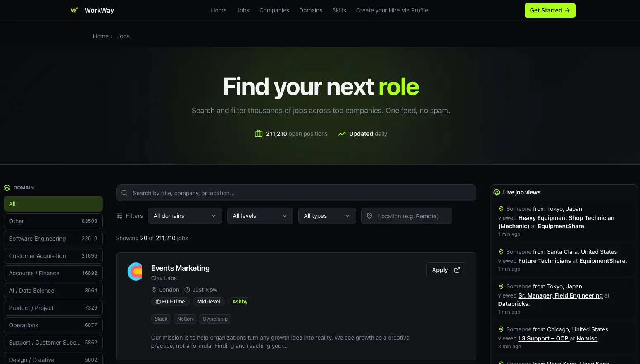Viewport: 640px width, 364px height.
Task: Filter by Software Engineering domain
Action: (53, 239)
